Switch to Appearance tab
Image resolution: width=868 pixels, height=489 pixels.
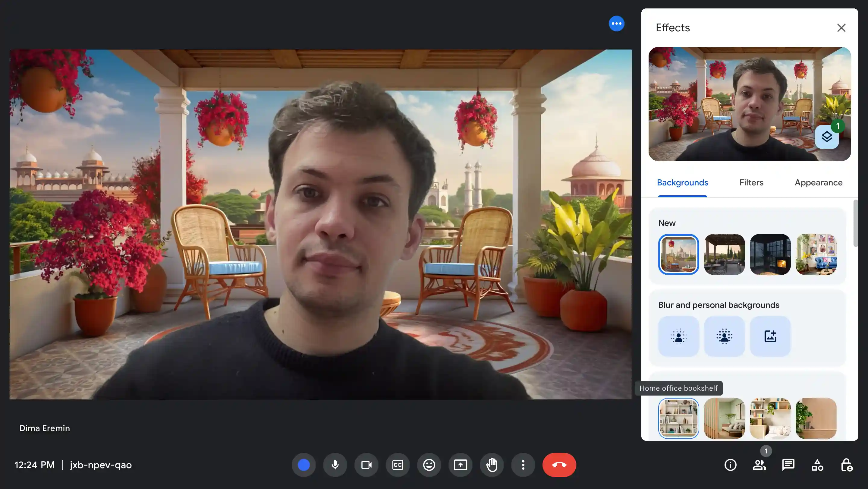pyautogui.click(x=819, y=182)
